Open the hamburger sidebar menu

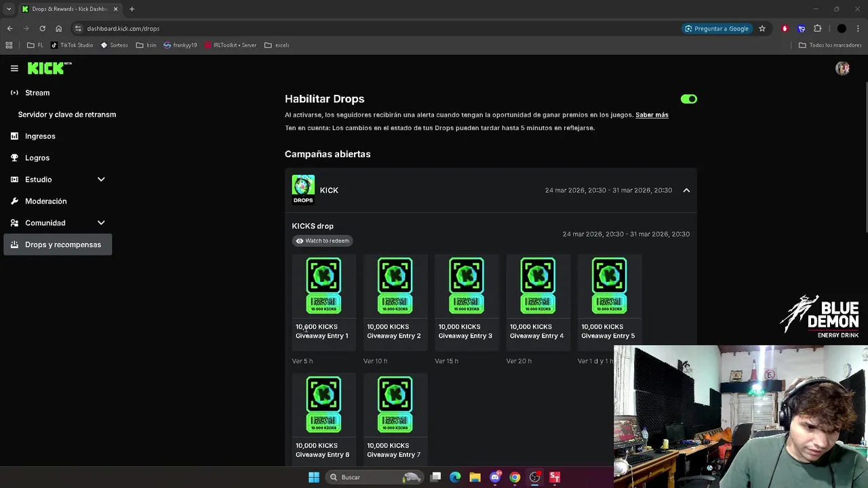14,68
